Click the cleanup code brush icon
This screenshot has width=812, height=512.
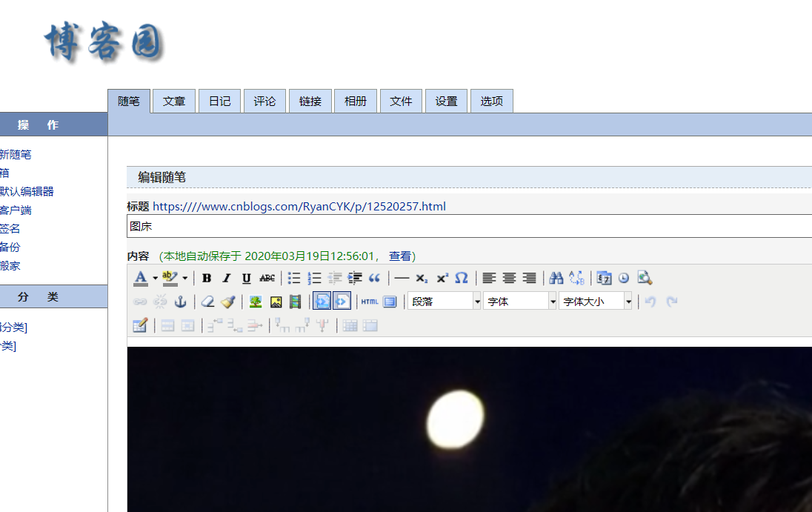(x=228, y=302)
